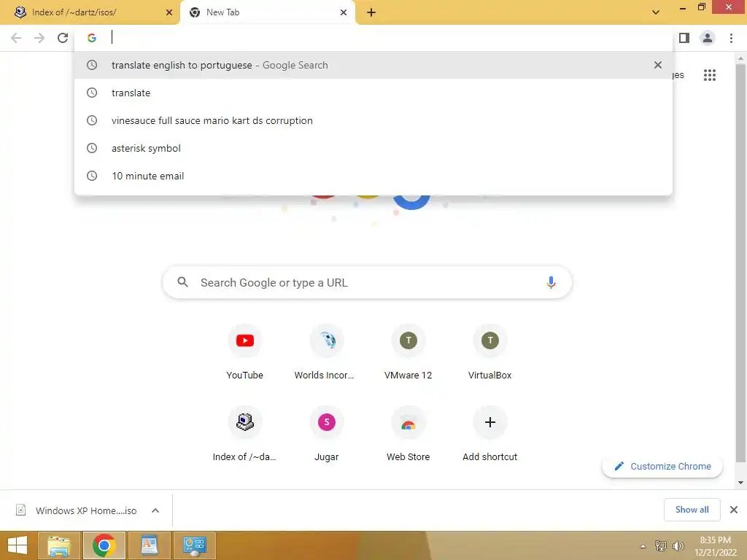Click Show all downloads
This screenshot has height=560, width=747.
click(692, 510)
